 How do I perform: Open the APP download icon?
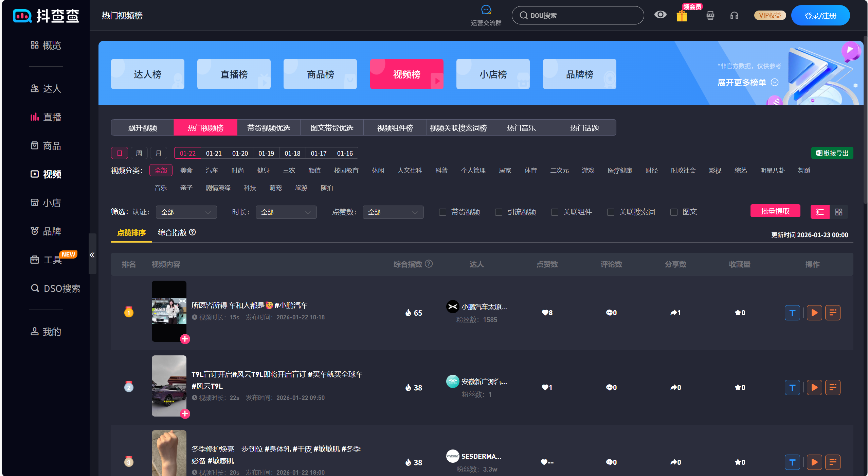click(x=710, y=15)
